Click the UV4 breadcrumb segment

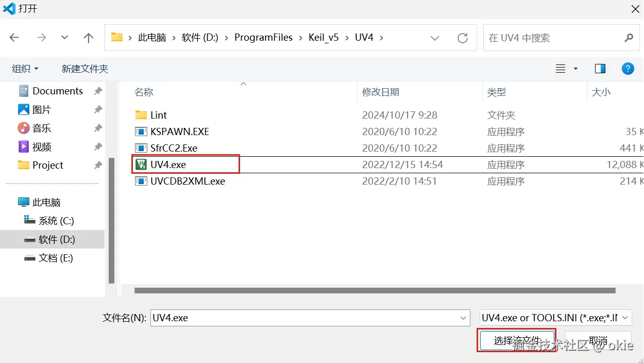[364, 38]
